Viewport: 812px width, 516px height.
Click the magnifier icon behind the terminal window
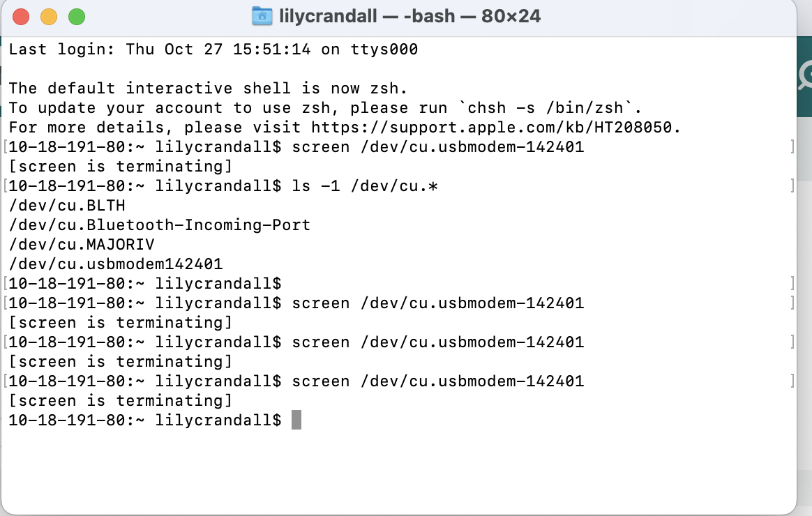tap(805, 75)
